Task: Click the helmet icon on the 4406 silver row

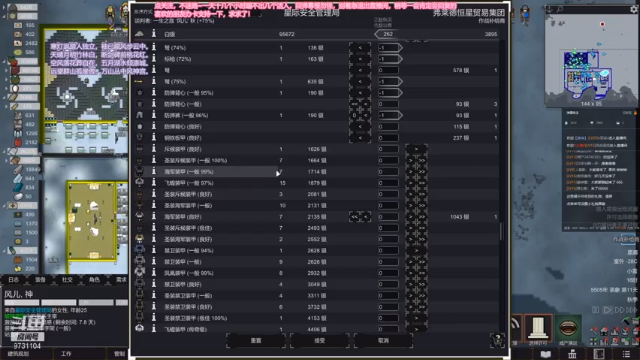Action: [x=140, y=328]
